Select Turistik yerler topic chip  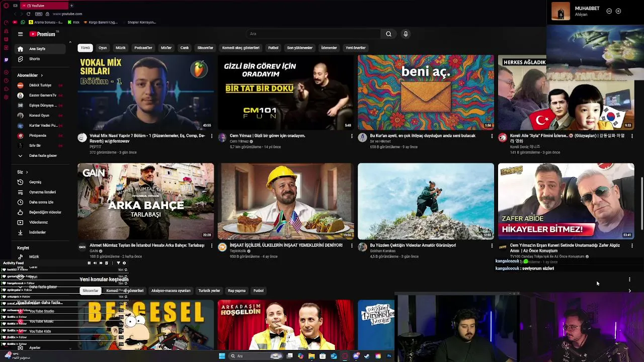pos(209,291)
